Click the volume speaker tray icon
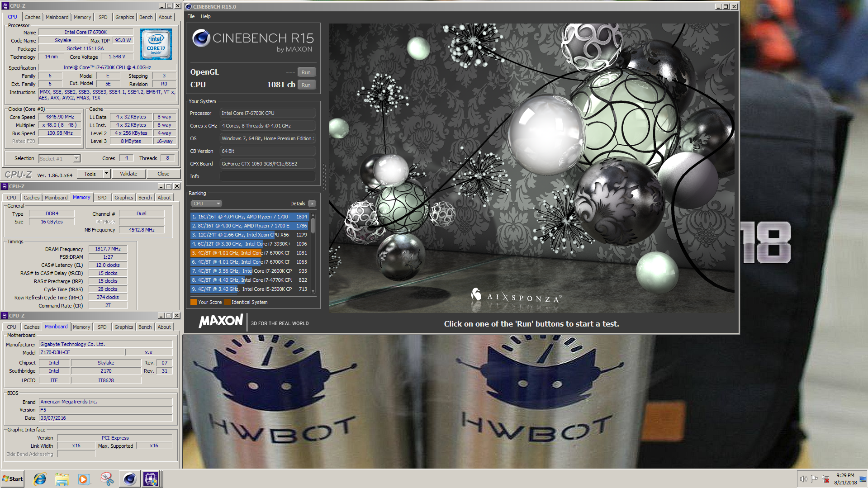 [803, 479]
